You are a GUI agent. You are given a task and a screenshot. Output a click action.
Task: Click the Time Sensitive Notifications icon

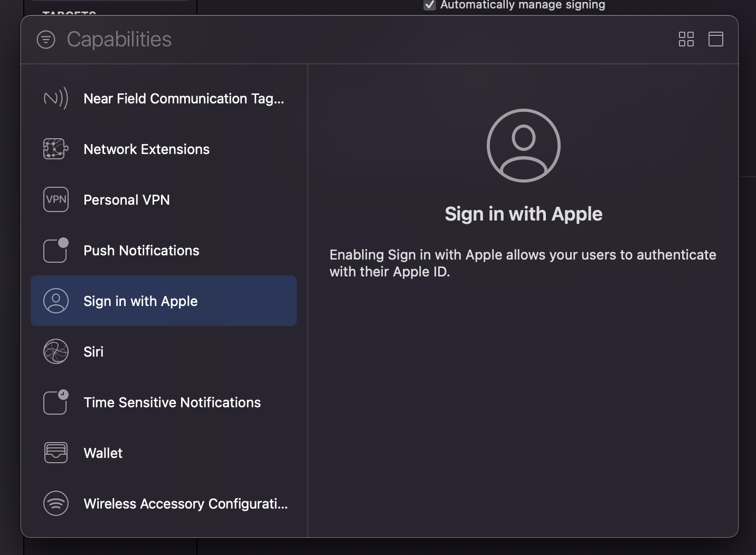tap(55, 403)
